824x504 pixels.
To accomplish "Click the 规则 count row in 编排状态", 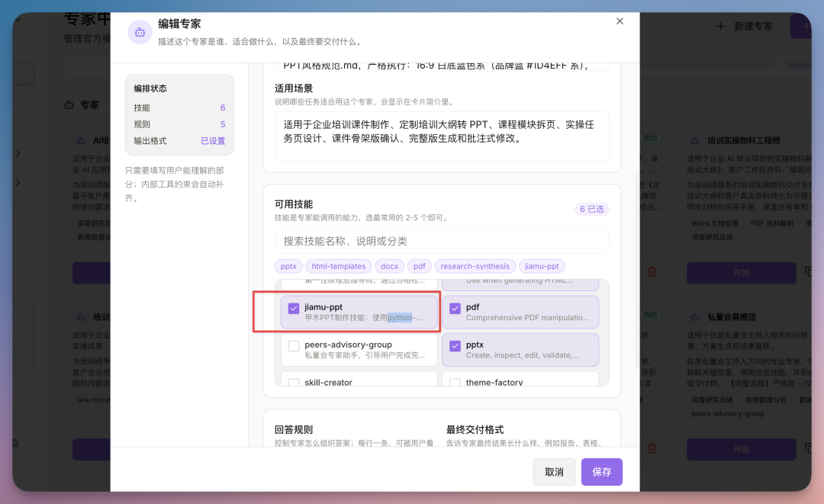I will (x=179, y=124).
